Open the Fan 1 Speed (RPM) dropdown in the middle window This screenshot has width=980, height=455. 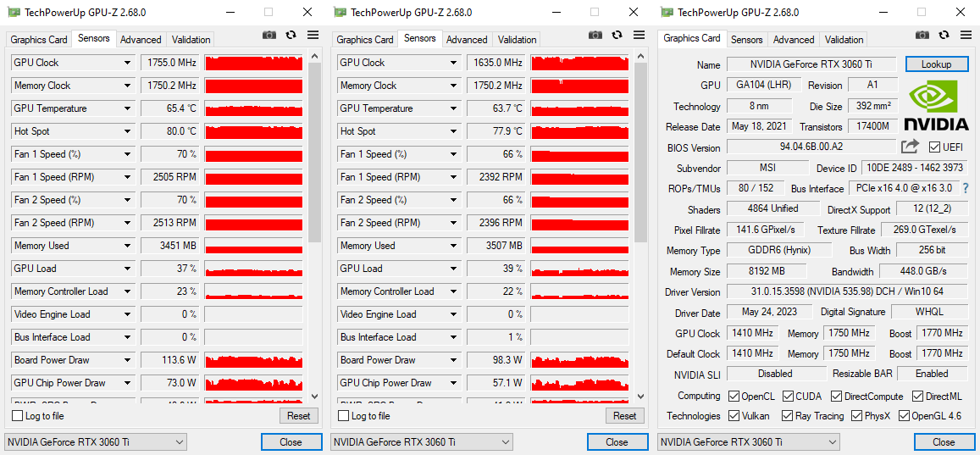pos(454,177)
